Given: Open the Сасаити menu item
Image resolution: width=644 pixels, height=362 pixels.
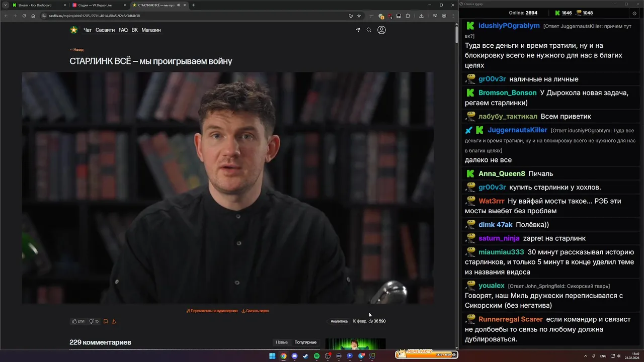Looking at the screenshot, I should [105, 30].
